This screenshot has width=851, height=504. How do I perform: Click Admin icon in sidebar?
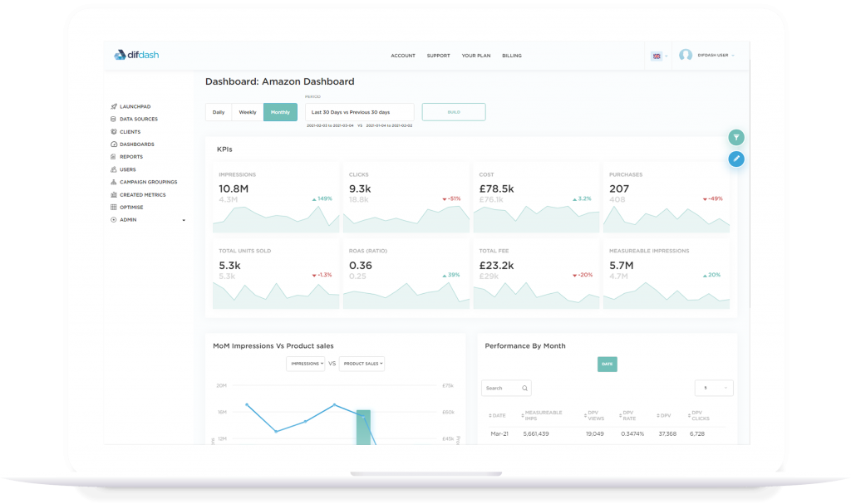[113, 220]
